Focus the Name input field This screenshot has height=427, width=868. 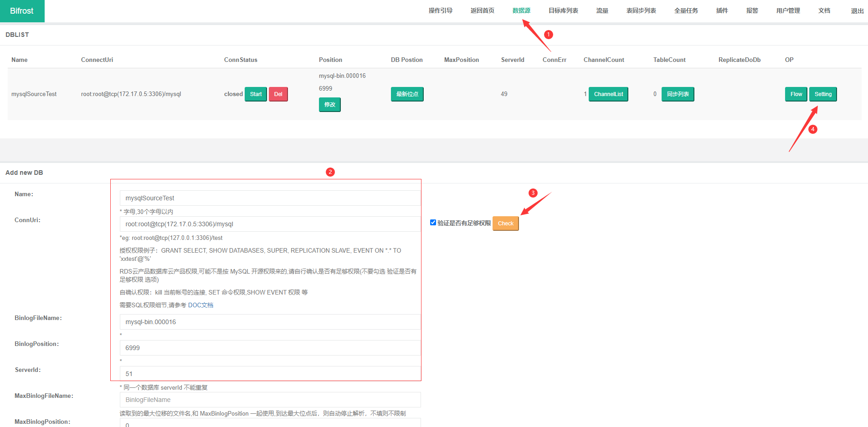[270, 198]
